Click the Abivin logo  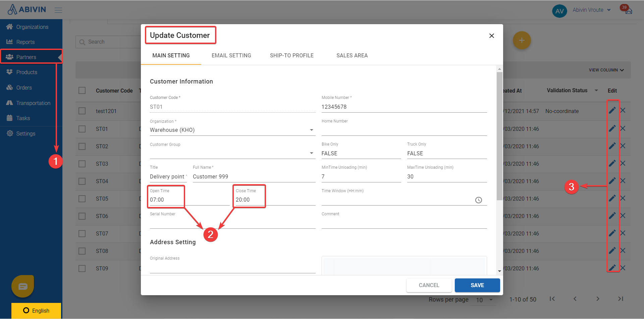[x=26, y=9]
